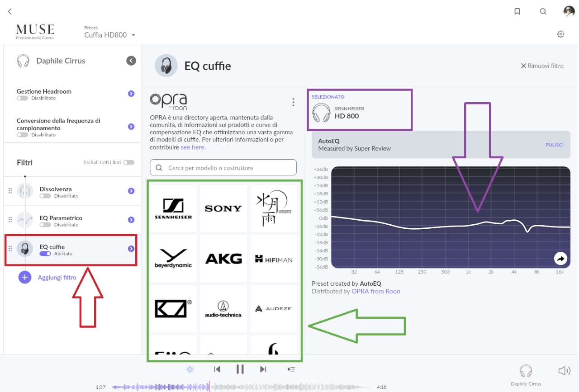
Task: Open bookmarks via the bookmark icon
Action: point(517,12)
